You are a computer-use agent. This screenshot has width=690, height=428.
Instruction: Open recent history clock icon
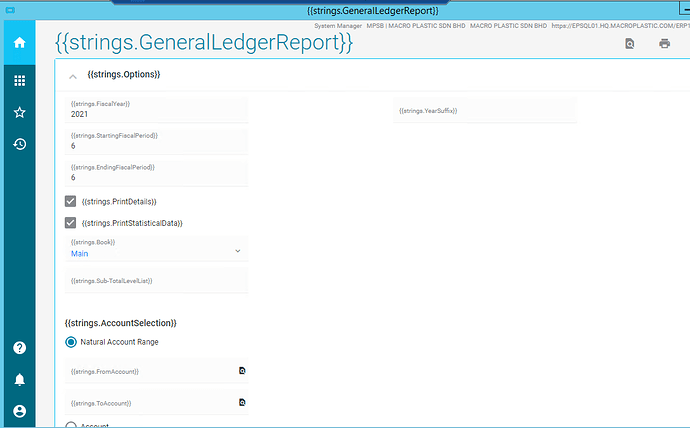tap(19, 144)
